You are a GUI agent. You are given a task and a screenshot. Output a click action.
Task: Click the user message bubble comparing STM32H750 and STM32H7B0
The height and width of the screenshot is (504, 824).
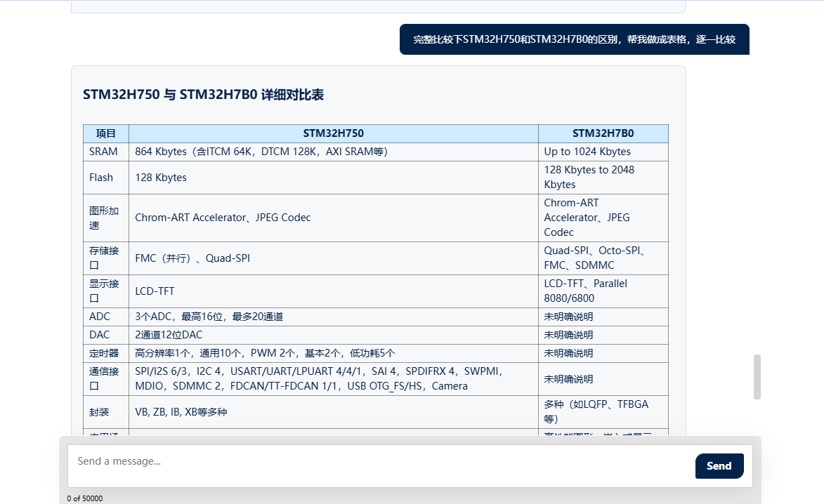pos(574,39)
